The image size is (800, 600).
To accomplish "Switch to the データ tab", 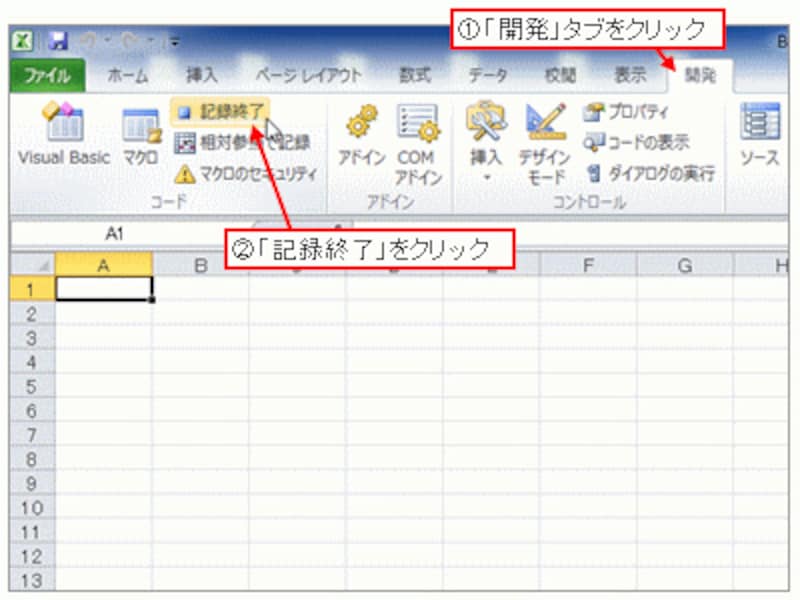I will [488, 76].
